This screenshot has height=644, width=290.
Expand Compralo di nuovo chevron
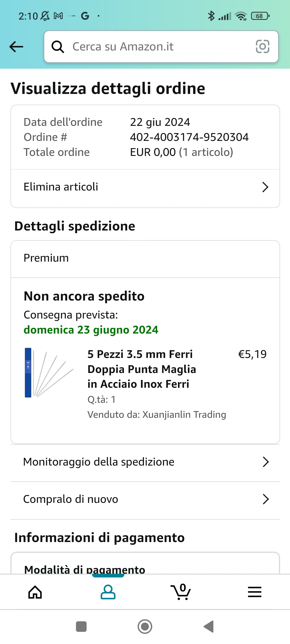[266, 499]
